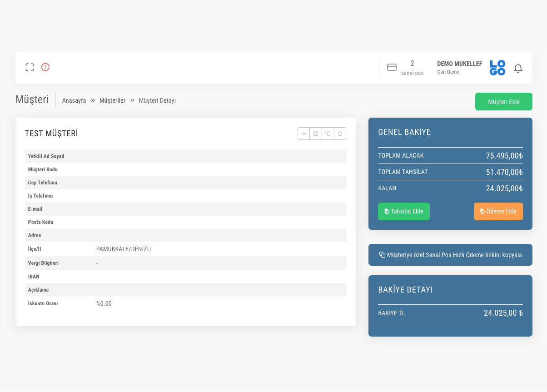
Task: Click the 2 sanal pos counter
Action: click(412, 68)
